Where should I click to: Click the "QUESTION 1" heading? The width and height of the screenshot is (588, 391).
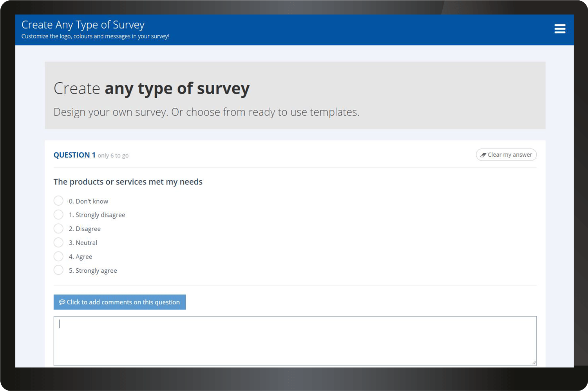point(74,155)
